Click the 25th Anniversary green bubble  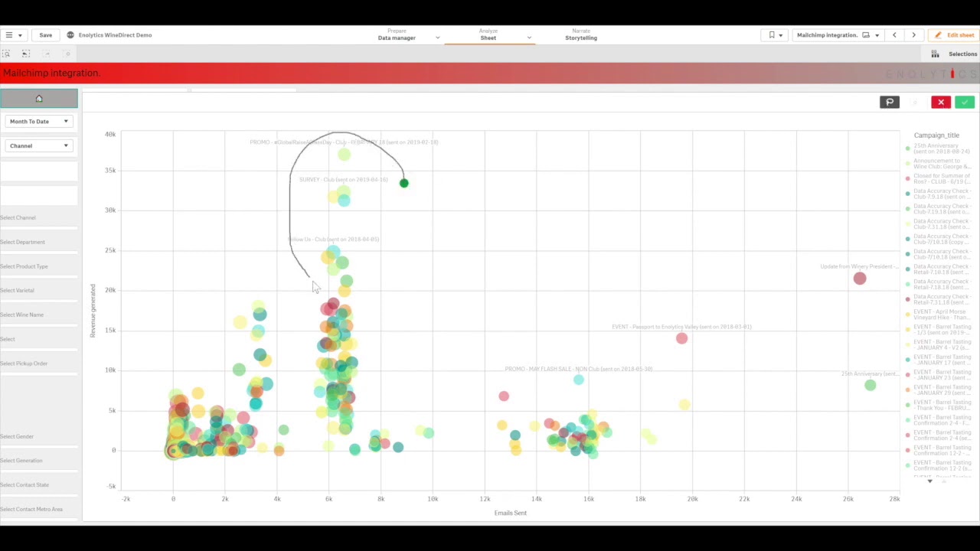(x=870, y=385)
